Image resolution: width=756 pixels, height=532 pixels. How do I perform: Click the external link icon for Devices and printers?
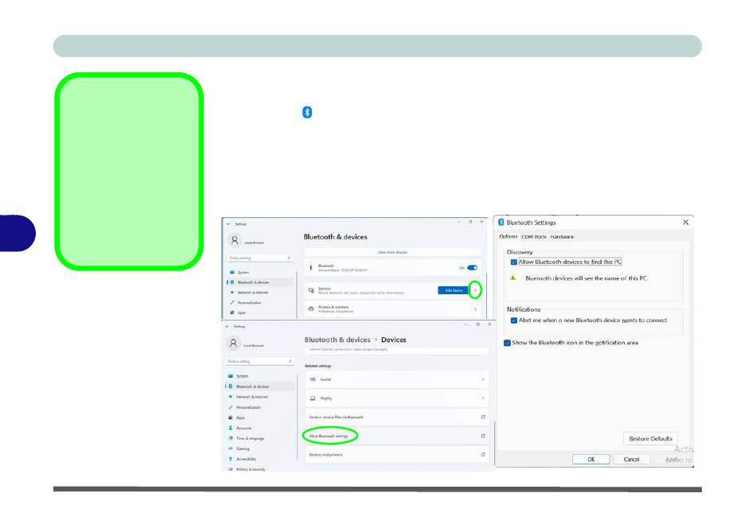482,455
